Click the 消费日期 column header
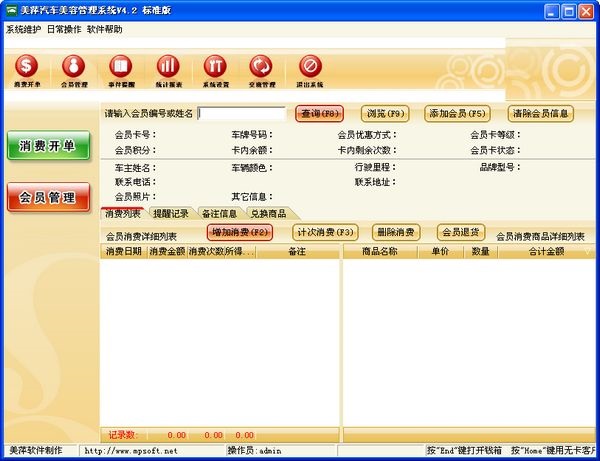The height and width of the screenshot is (461, 600). (124, 251)
